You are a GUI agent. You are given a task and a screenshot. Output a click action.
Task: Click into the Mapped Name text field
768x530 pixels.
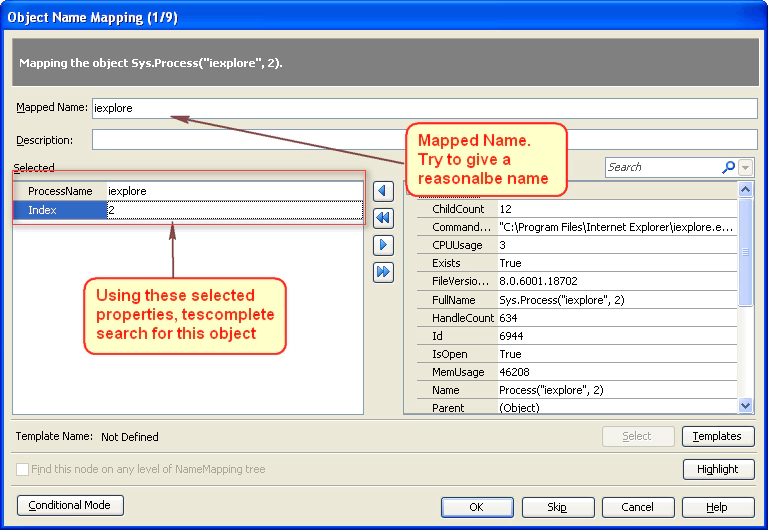coord(424,108)
